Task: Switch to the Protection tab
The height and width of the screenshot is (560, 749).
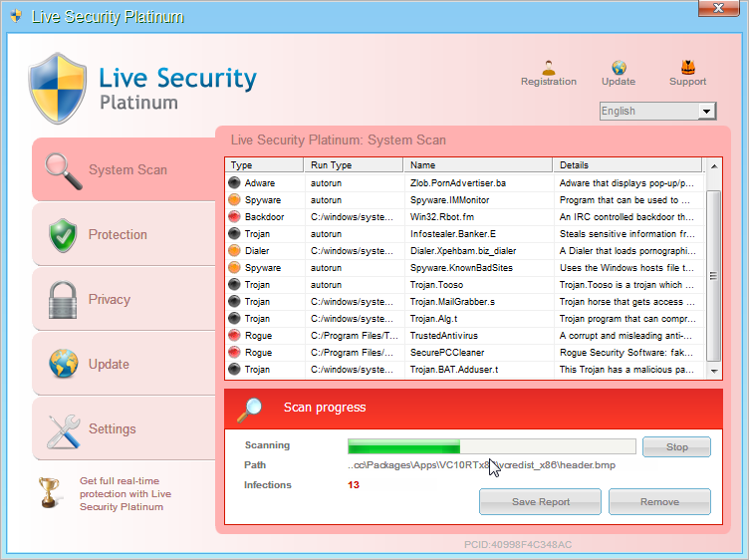Action: [x=125, y=234]
